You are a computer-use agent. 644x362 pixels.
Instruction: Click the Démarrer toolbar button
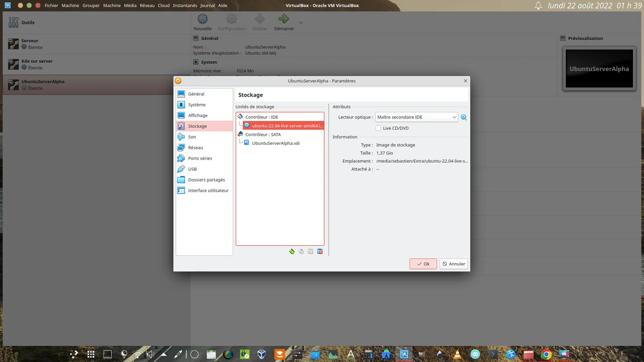[284, 22]
